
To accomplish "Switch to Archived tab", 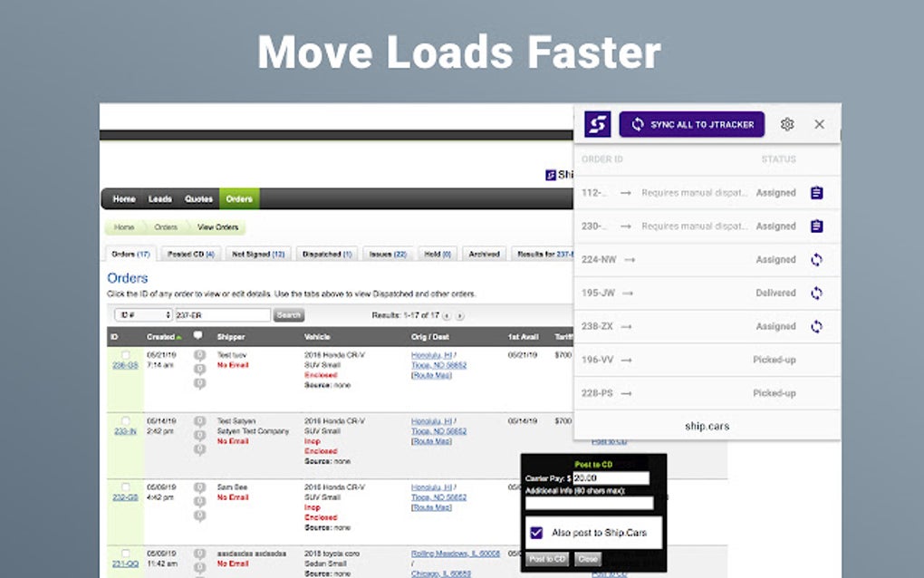I will [x=484, y=254].
